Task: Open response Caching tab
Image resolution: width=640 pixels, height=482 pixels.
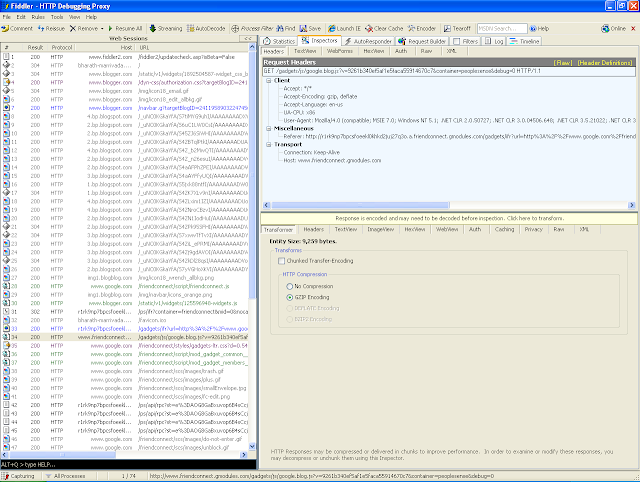Action: 504,229
